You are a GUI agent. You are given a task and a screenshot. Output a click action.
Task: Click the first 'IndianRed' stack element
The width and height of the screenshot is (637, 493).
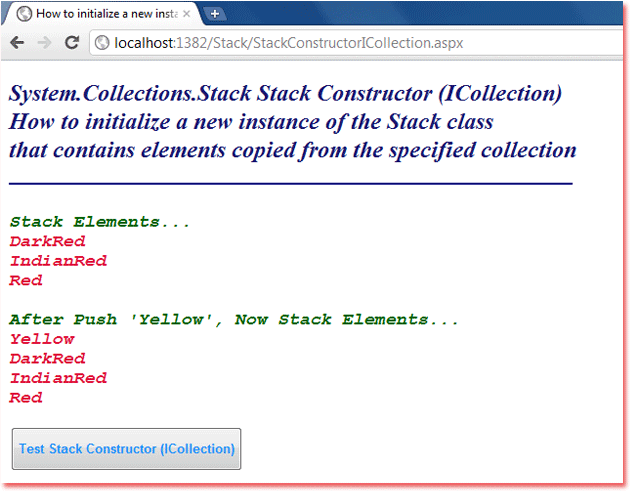pyautogui.click(x=58, y=261)
